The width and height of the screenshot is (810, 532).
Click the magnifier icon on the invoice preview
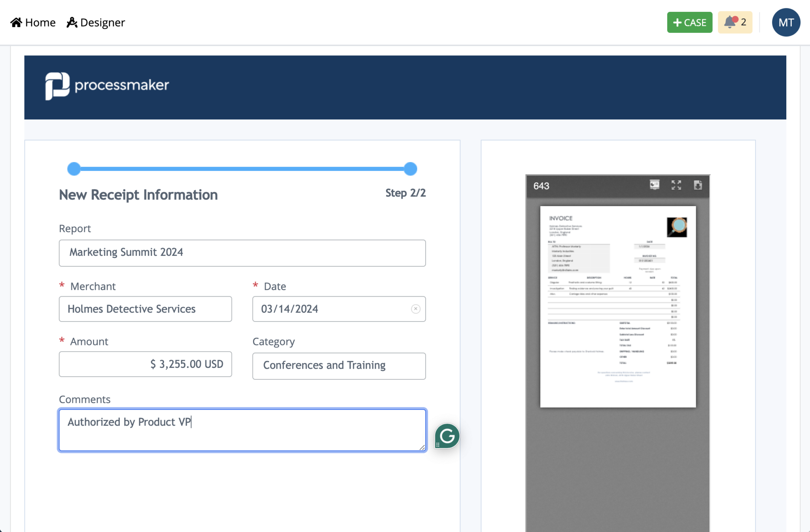point(677,226)
